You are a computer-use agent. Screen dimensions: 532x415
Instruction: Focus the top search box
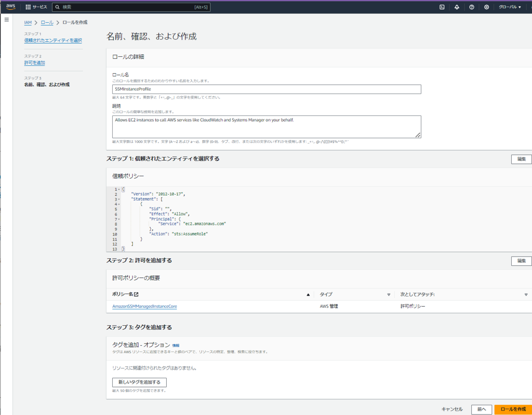pyautogui.click(x=131, y=7)
